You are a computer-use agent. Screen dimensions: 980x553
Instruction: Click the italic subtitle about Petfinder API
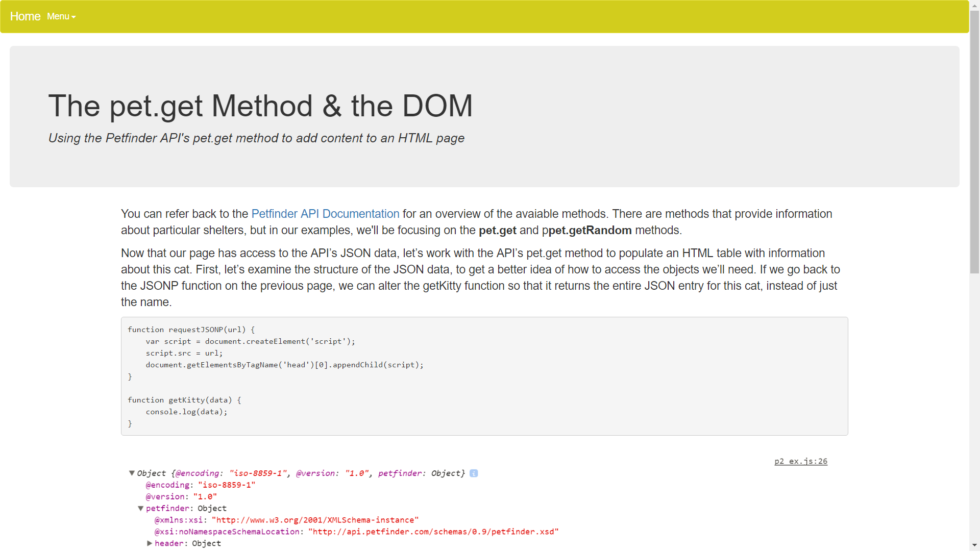point(256,138)
